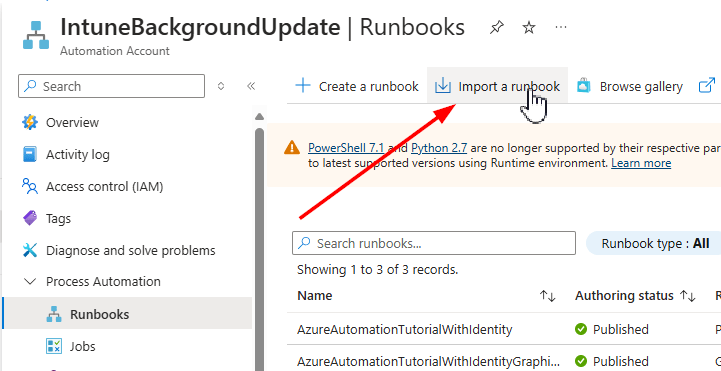This screenshot has width=721, height=371.
Task: Go to Activity log menu item
Action: coord(77,154)
